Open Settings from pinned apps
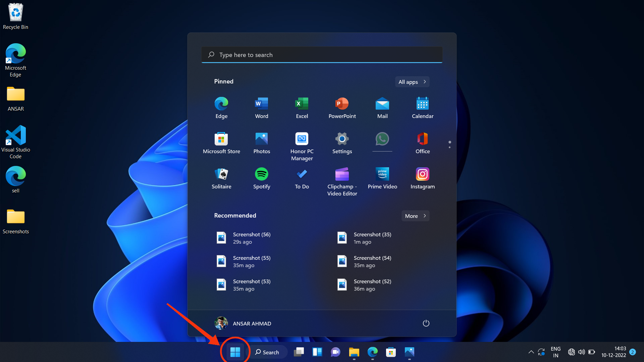Viewport: 644px width, 362px height. coord(342,143)
